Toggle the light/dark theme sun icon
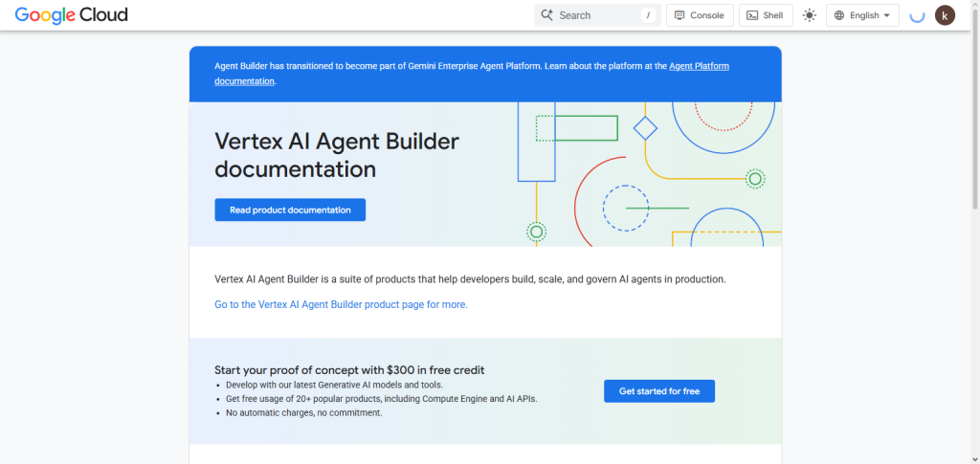 810,15
